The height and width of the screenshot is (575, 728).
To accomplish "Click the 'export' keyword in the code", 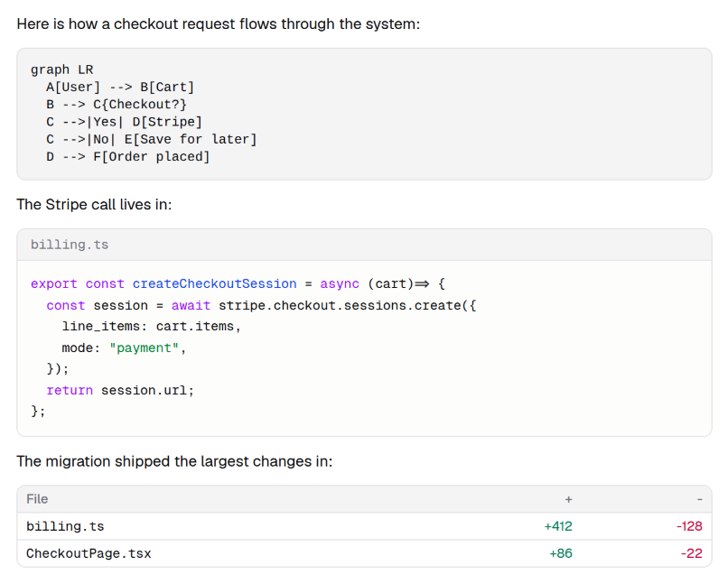I will point(54,283).
